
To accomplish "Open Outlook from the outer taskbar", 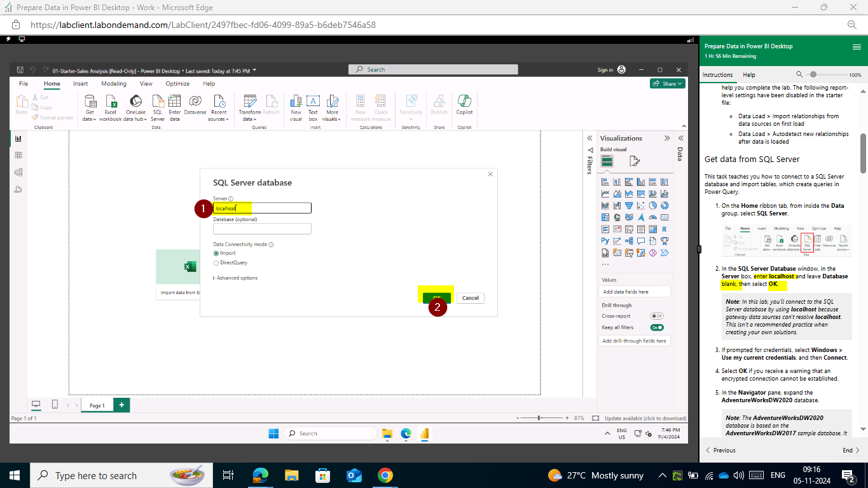I will [354, 475].
